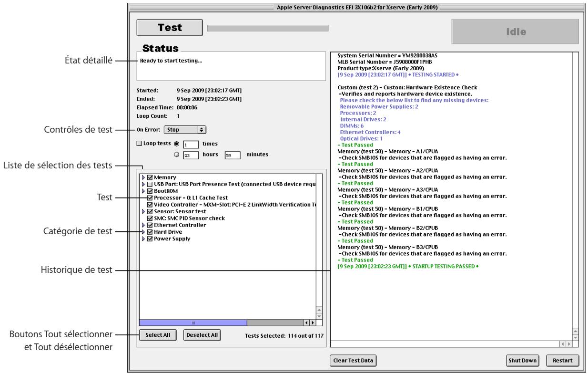Screen dimensions: 588x374
Task: Click the test list scroll-left arrow
Action: (x=306, y=322)
